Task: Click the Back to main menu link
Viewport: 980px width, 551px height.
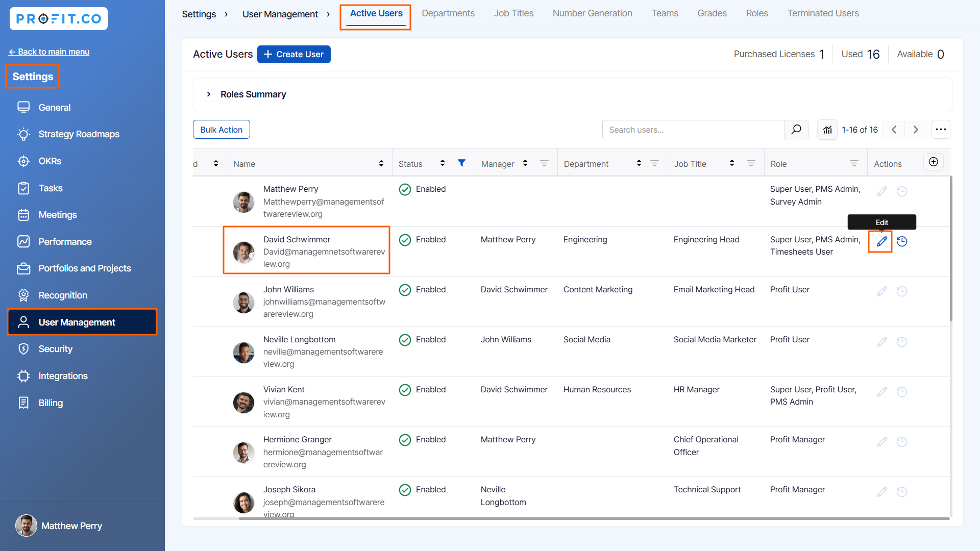Action: [49, 52]
